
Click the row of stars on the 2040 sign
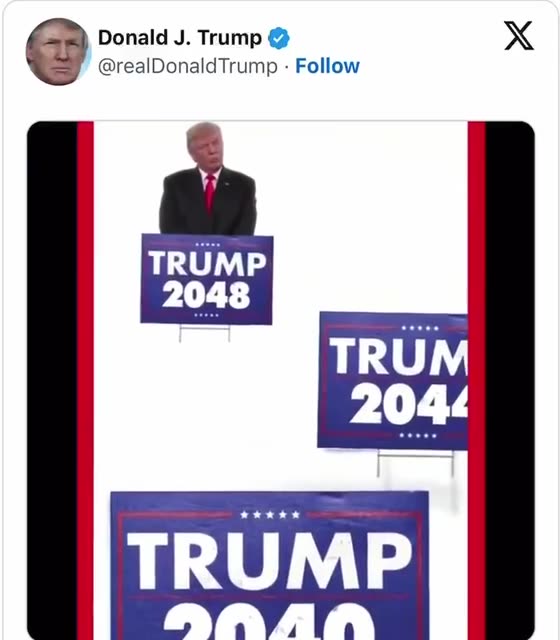pos(270,515)
